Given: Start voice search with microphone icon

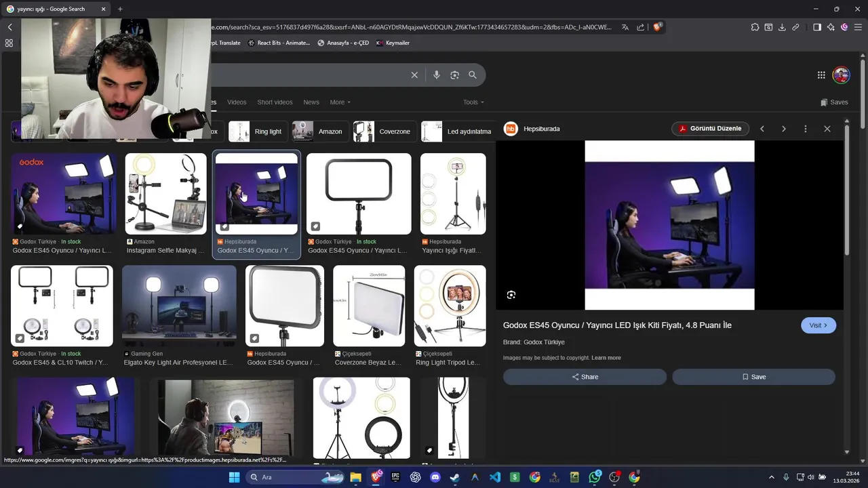Looking at the screenshot, I should click(x=437, y=75).
